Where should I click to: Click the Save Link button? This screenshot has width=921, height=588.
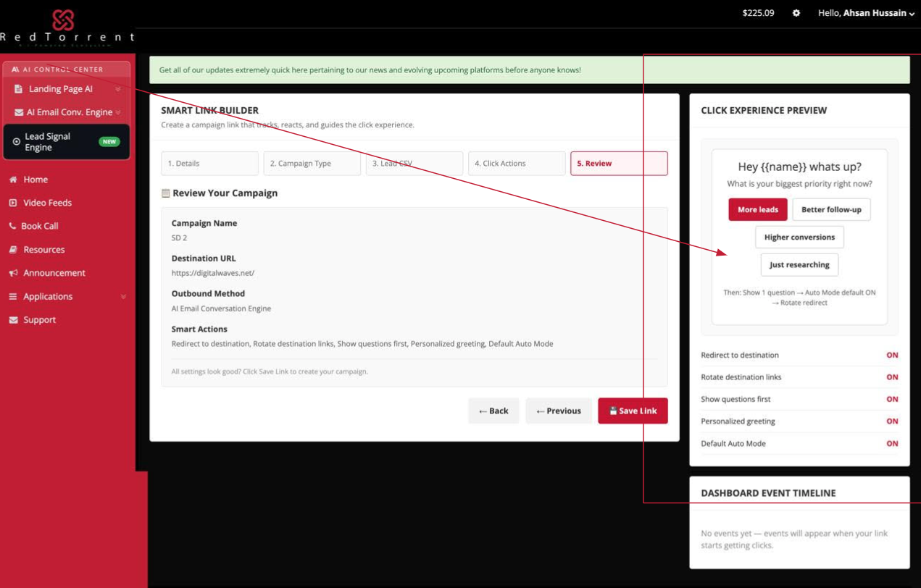tap(633, 411)
